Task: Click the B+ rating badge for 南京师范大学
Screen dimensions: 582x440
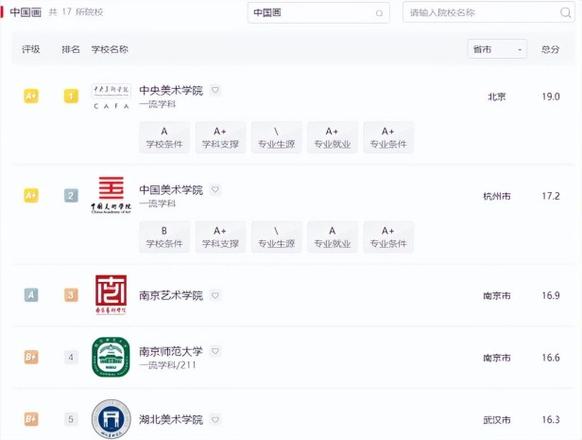Action: (31, 357)
